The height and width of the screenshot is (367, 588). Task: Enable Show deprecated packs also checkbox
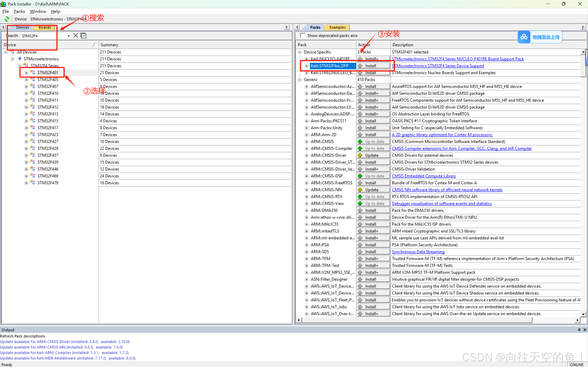303,35
